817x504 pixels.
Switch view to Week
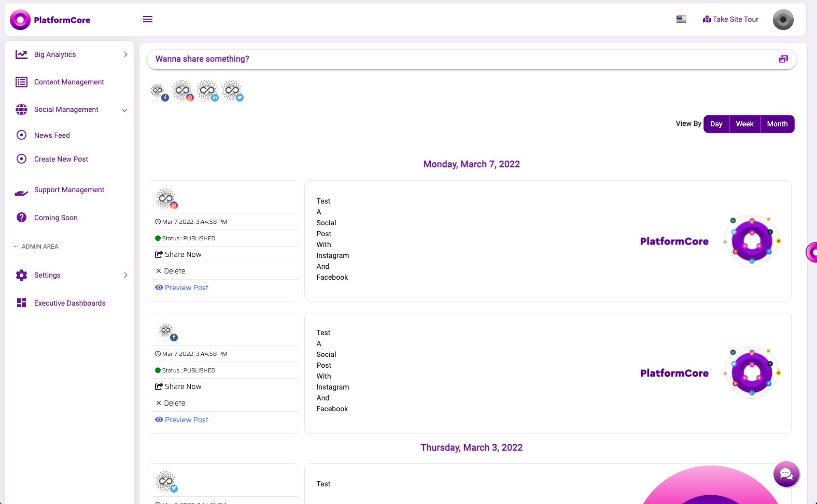744,124
